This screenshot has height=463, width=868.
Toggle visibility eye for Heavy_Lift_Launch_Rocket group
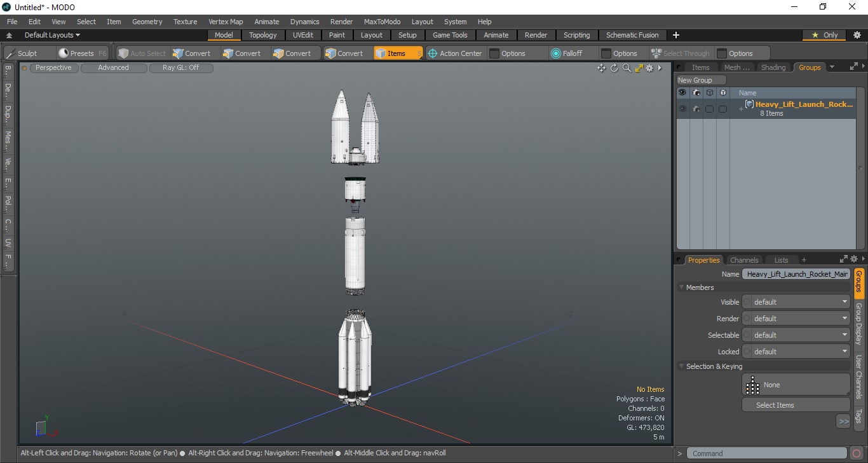(682, 109)
